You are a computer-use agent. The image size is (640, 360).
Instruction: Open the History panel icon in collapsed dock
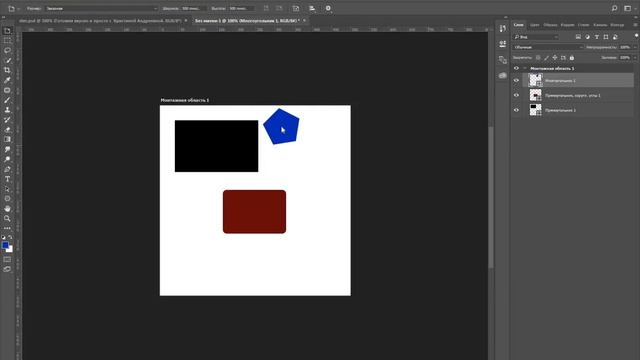(x=502, y=28)
